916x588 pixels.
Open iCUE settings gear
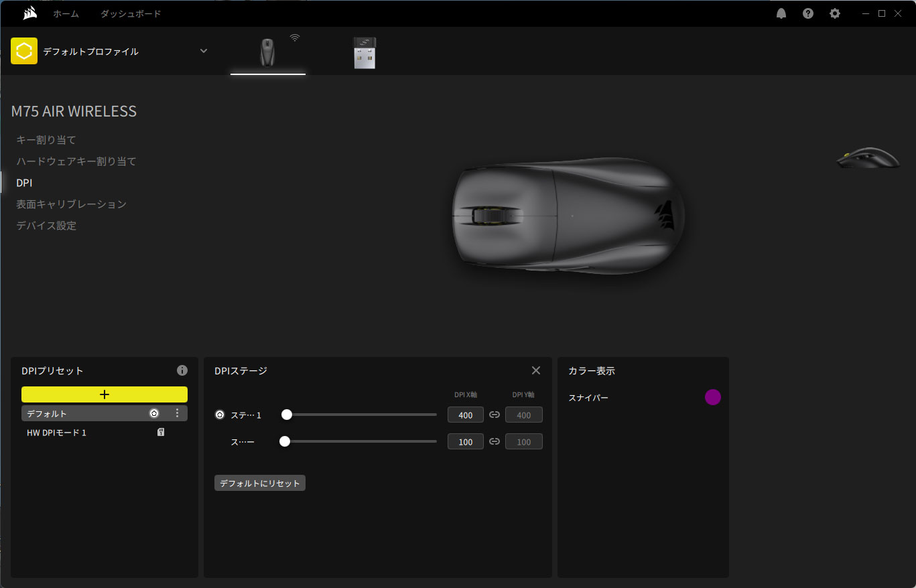tap(835, 13)
